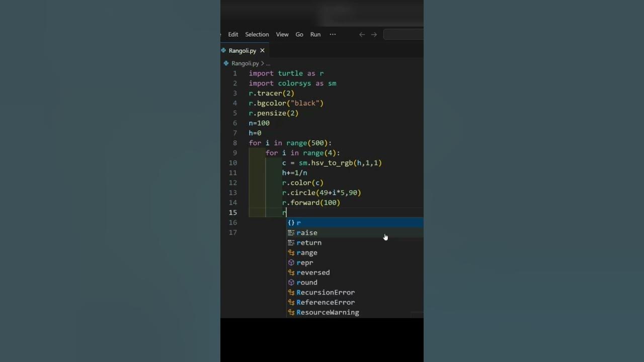Click the function icon beside 'repr'

click(291, 262)
